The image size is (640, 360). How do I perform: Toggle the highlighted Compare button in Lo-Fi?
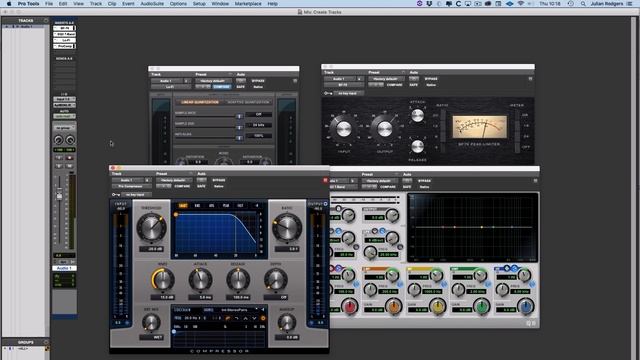pos(222,87)
